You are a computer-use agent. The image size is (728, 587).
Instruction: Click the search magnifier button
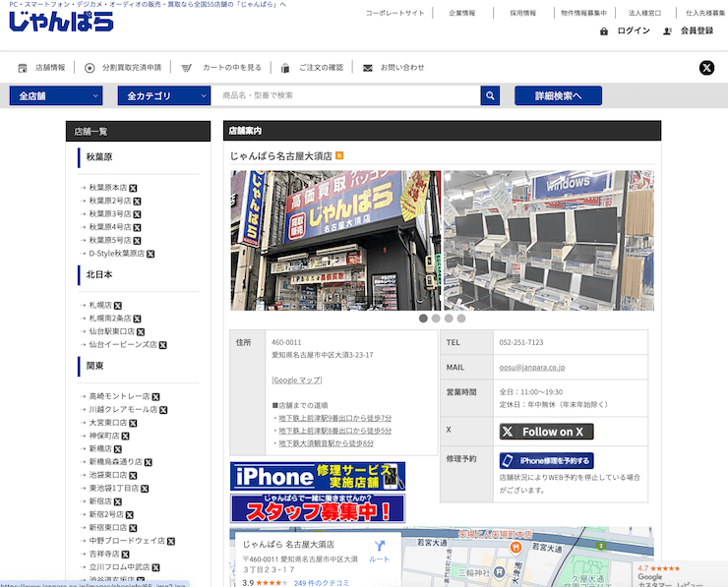pos(490,95)
